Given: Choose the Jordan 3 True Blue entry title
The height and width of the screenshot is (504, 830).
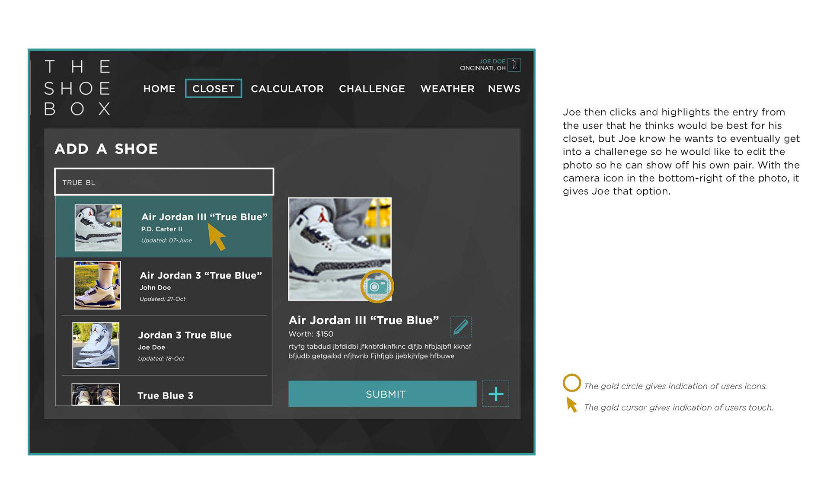Looking at the screenshot, I should tap(185, 335).
